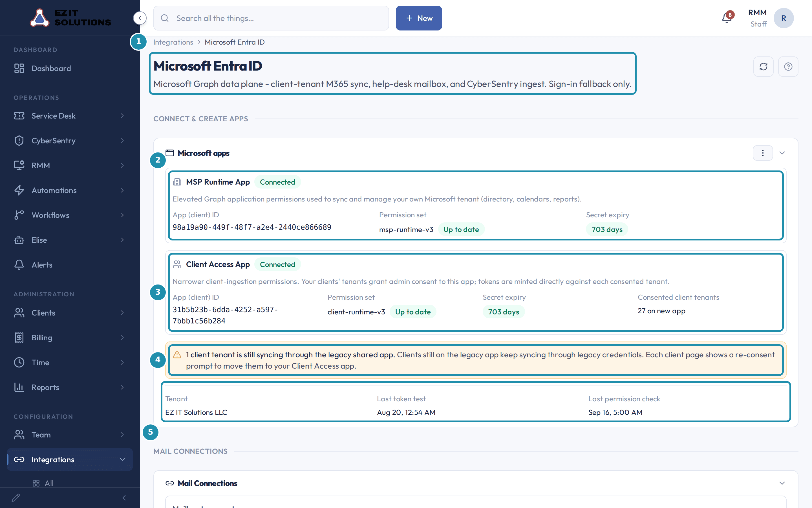Open the notifications bell

click(727, 18)
